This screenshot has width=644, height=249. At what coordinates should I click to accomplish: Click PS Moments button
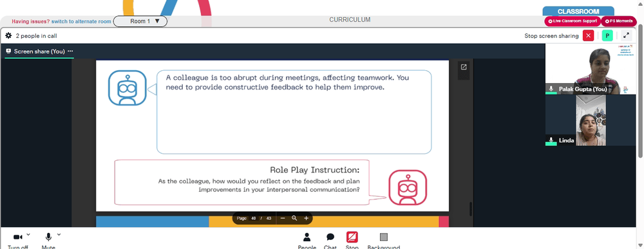619,21
